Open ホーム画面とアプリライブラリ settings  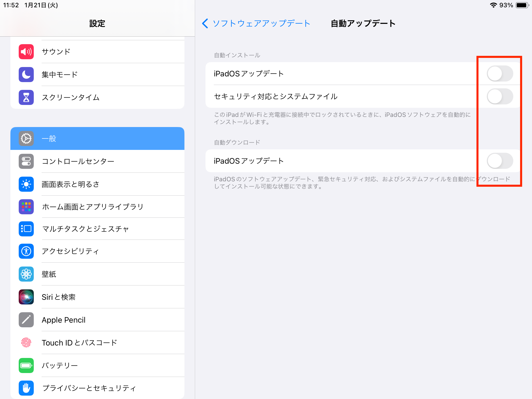pos(97,207)
